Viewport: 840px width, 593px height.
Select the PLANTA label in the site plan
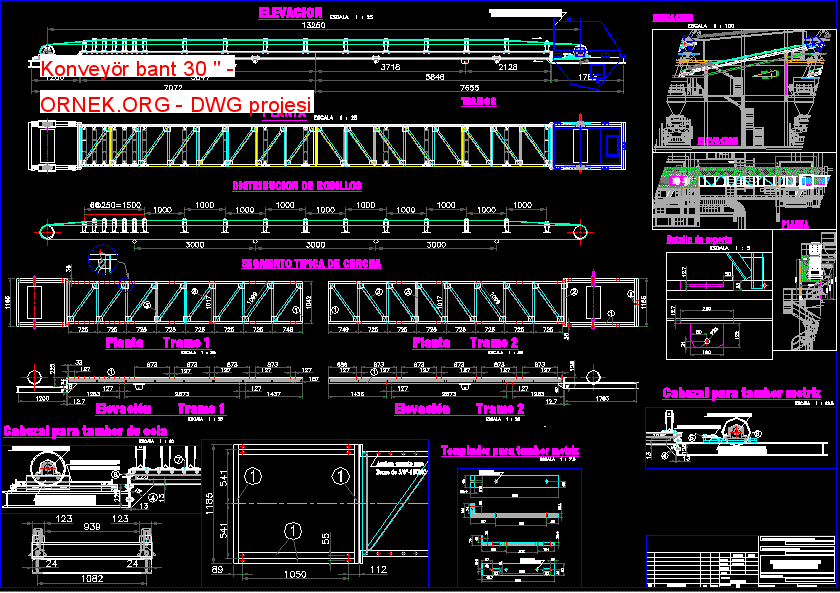tap(795, 224)
